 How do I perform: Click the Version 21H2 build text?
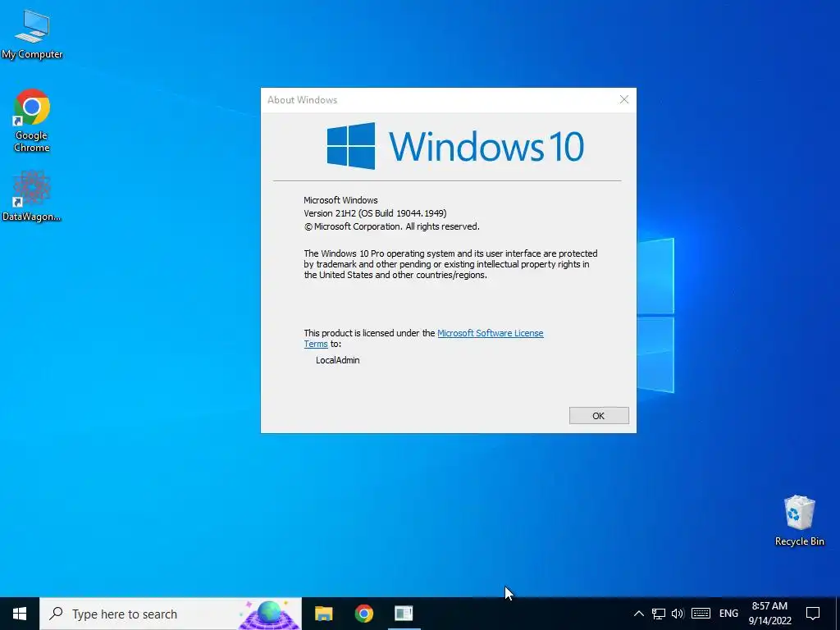[375, 213]
